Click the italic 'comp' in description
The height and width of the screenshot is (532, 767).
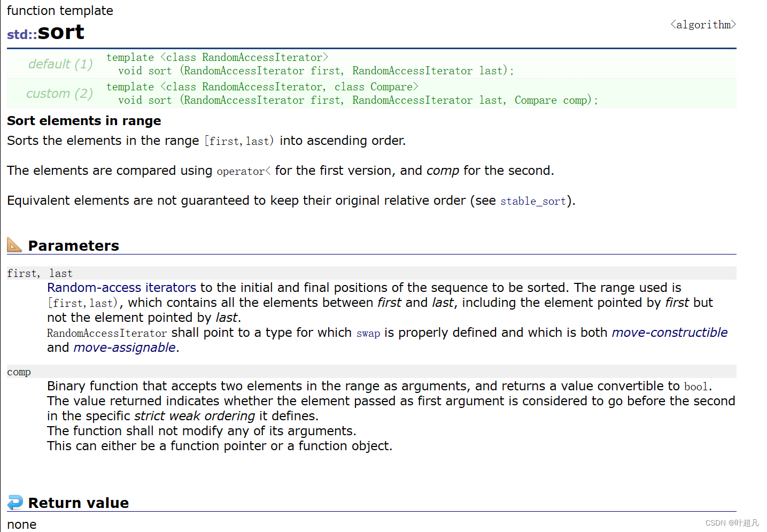(x=443, y=171)
